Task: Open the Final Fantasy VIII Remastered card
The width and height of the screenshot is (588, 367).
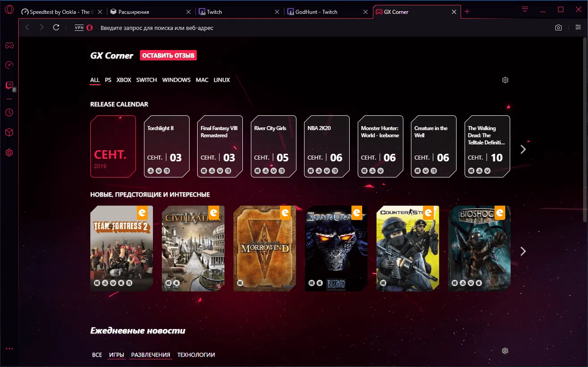Action: coord(220,147)
